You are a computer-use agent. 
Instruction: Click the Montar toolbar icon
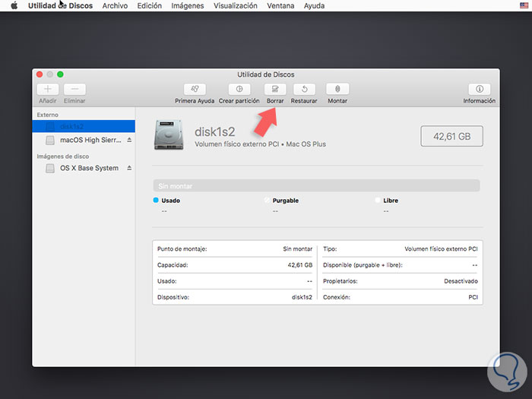click(337, 89)
